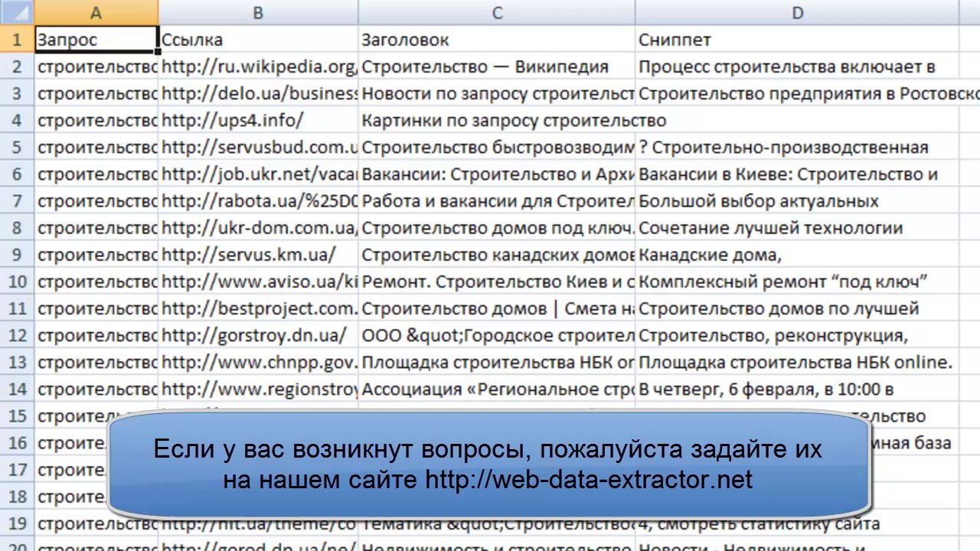Select column B header
The height and width of the screenshot is (551, 980).
[259, 12]
